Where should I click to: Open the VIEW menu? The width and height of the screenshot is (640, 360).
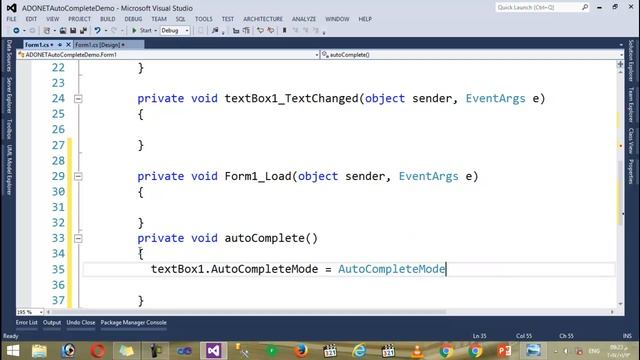point(52,19)
